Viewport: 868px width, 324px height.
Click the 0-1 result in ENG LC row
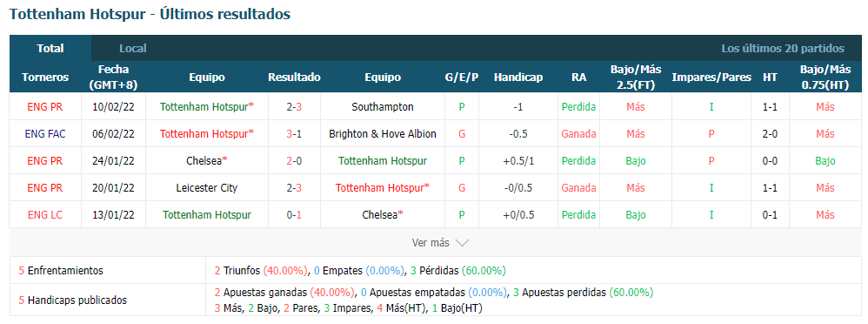(294, 215)
